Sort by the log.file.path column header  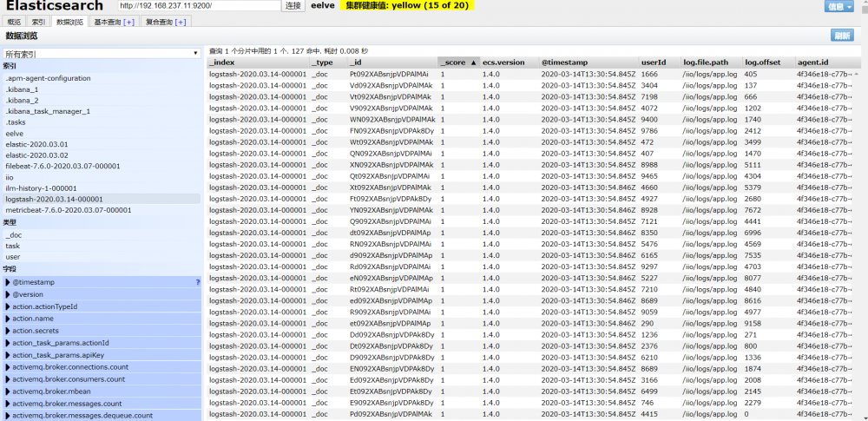(x=711, y=62)
